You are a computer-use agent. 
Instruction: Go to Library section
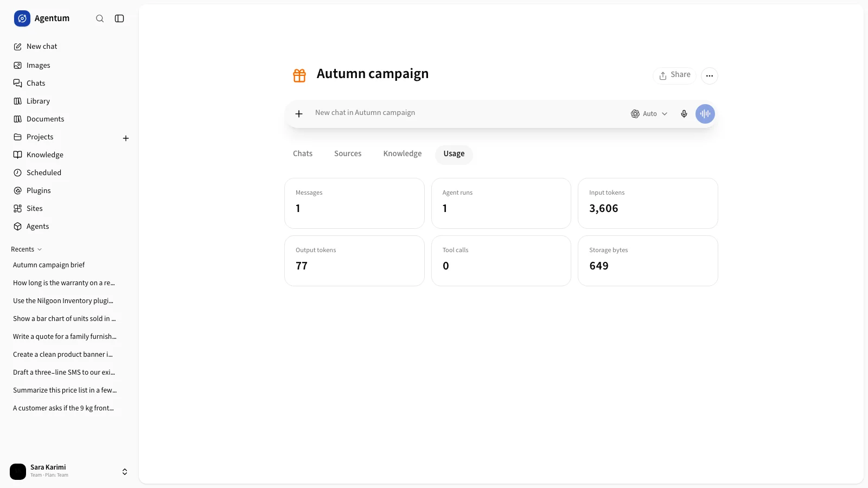point(69,101)
